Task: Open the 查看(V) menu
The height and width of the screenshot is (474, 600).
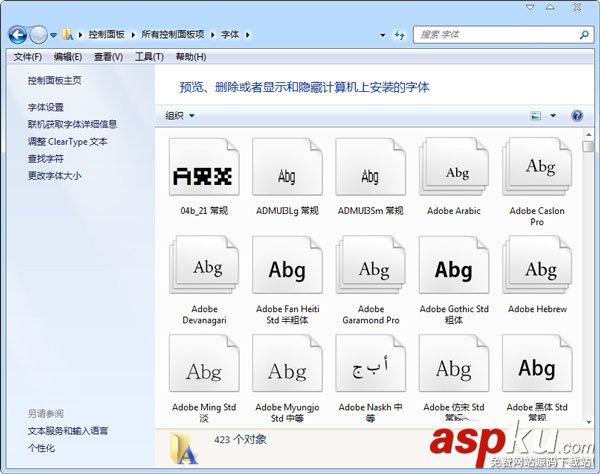Action: click(108, 57)
